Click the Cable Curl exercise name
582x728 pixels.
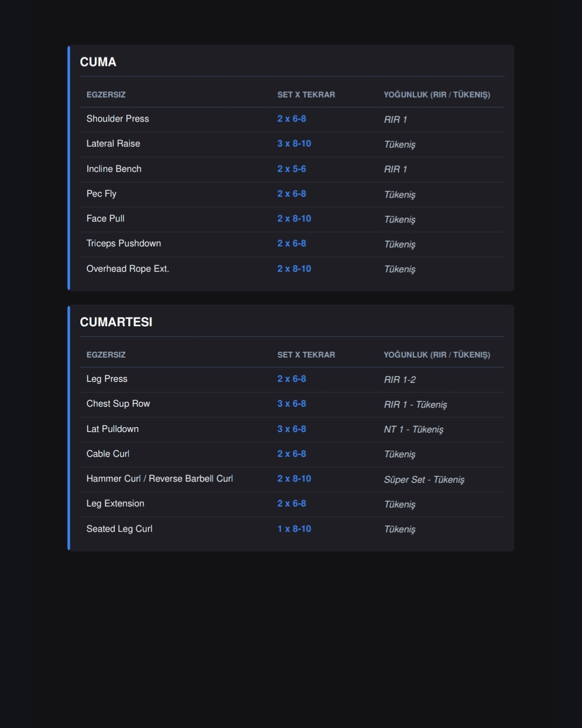pos(108,454)
